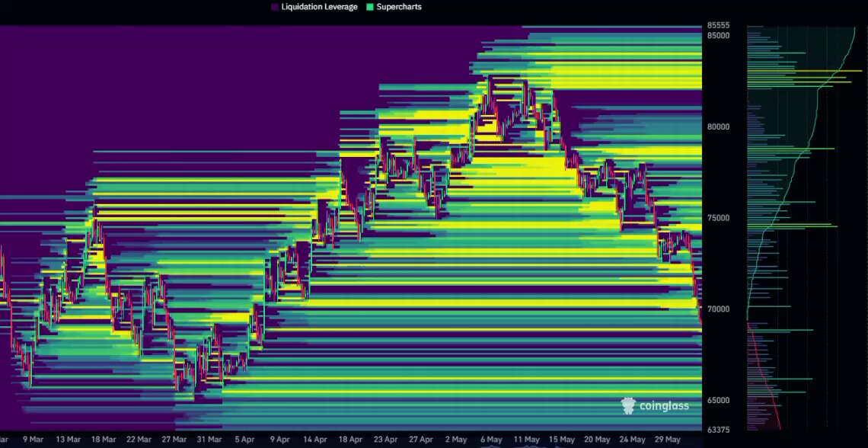Click the 11 May date label
868x448 pixels.
point(526,440)
